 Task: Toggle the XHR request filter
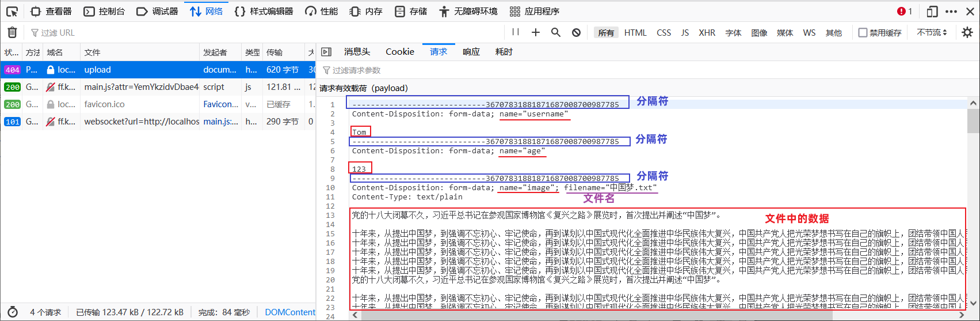click(707, 33)
